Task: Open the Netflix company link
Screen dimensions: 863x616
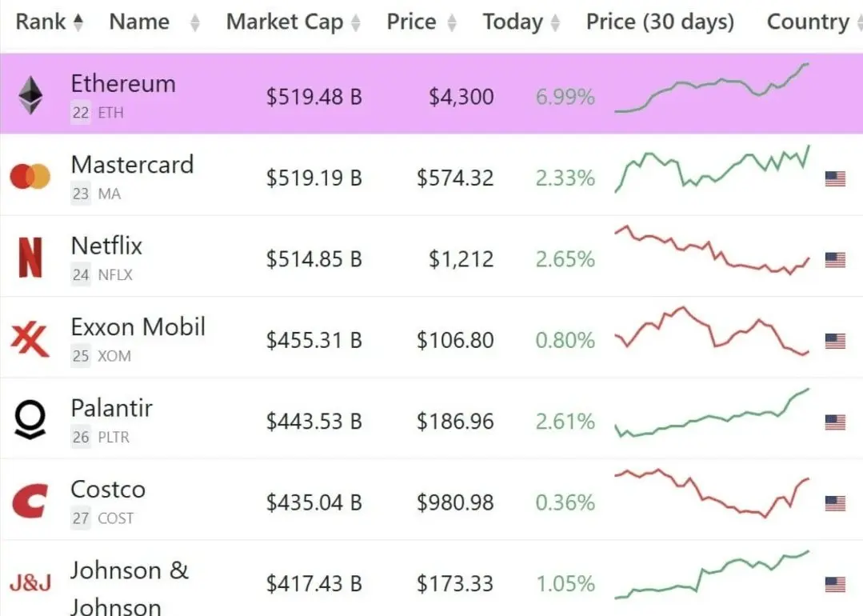Action: 106,246
